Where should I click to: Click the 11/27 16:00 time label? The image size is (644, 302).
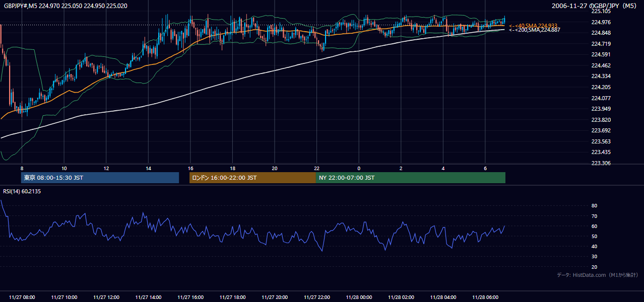tap(190, 297)
